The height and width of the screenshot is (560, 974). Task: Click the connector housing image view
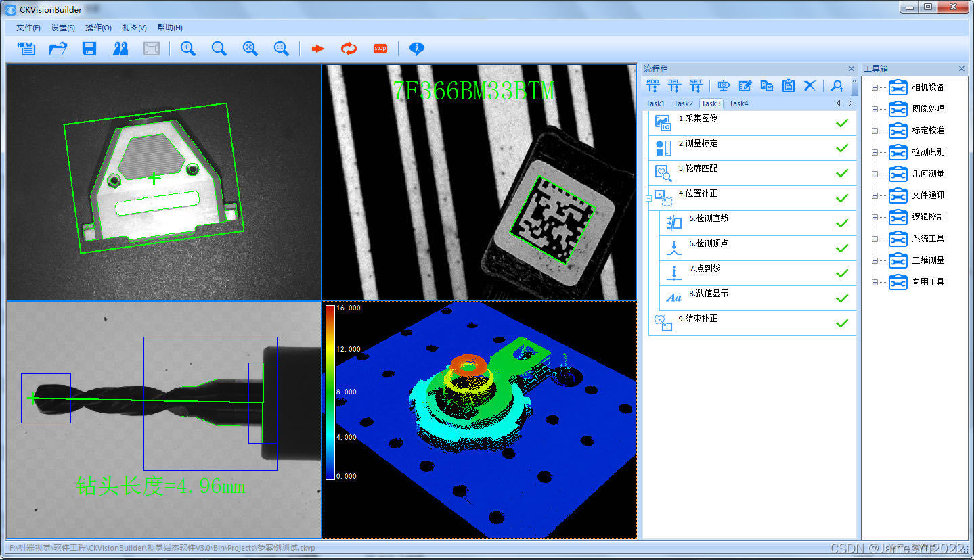(164, 183)
